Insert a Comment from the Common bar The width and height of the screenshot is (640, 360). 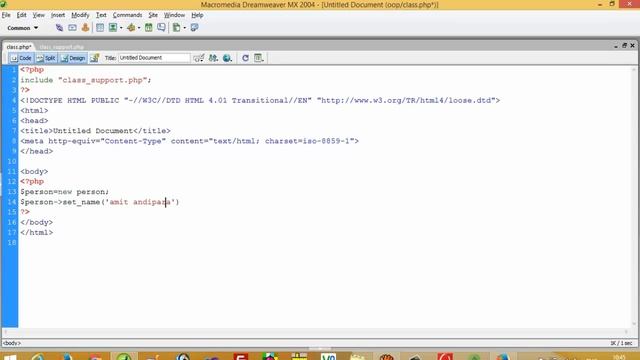pyautogui.click(x=162, y=28)
